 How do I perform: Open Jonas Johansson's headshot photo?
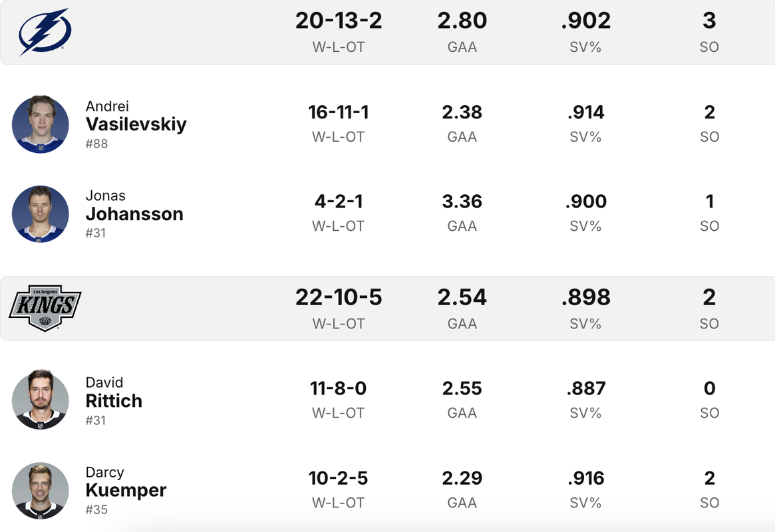click(41, 214)
